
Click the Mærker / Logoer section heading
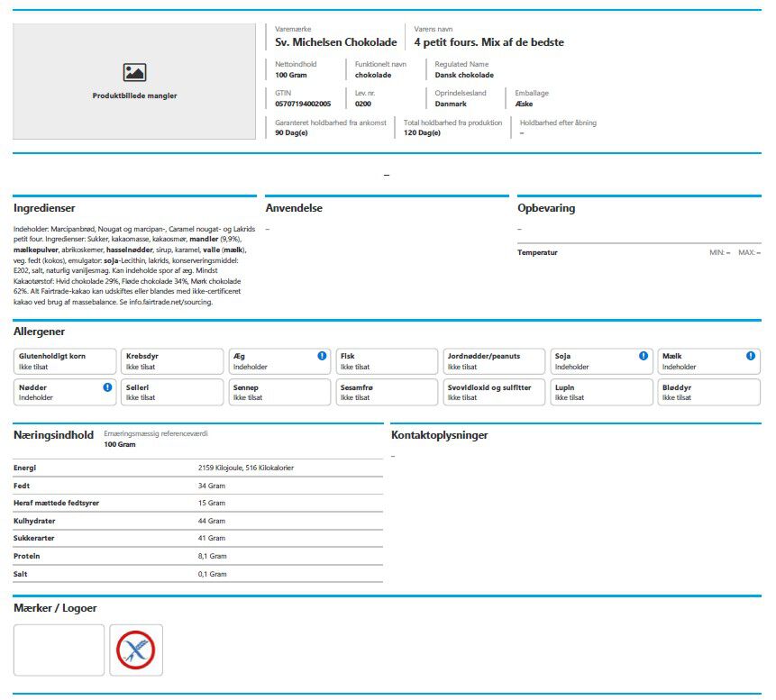(55, 608)
